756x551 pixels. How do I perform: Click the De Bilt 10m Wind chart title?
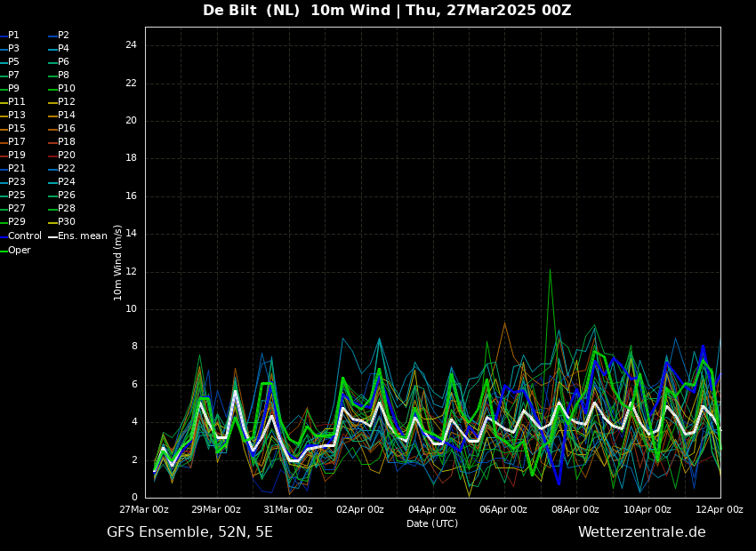point(387,11)
